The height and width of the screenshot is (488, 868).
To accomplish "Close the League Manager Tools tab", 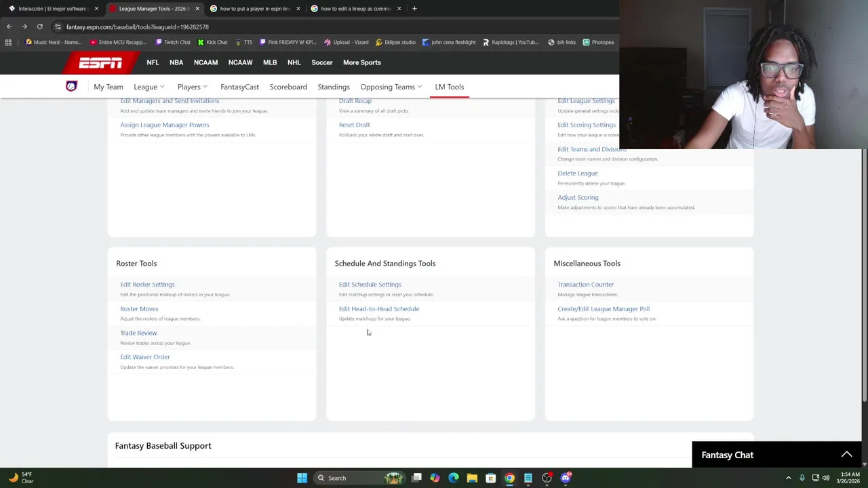I will point(197,9).
